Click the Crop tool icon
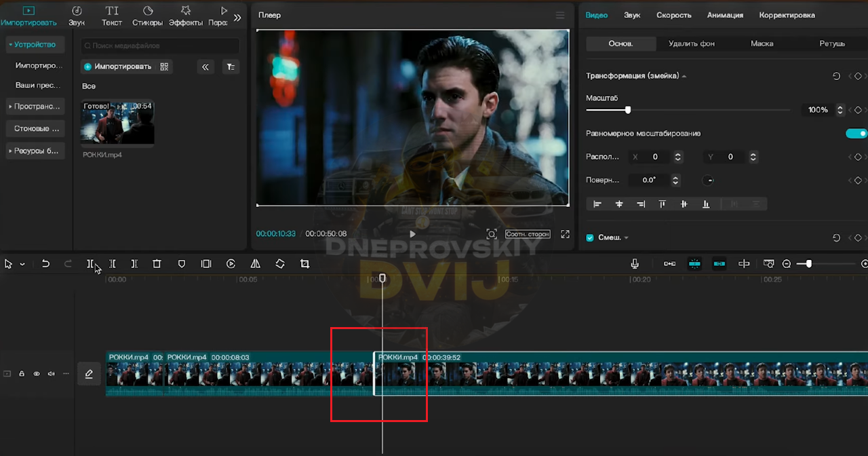The image size is (868, 456). pos(304,264)
